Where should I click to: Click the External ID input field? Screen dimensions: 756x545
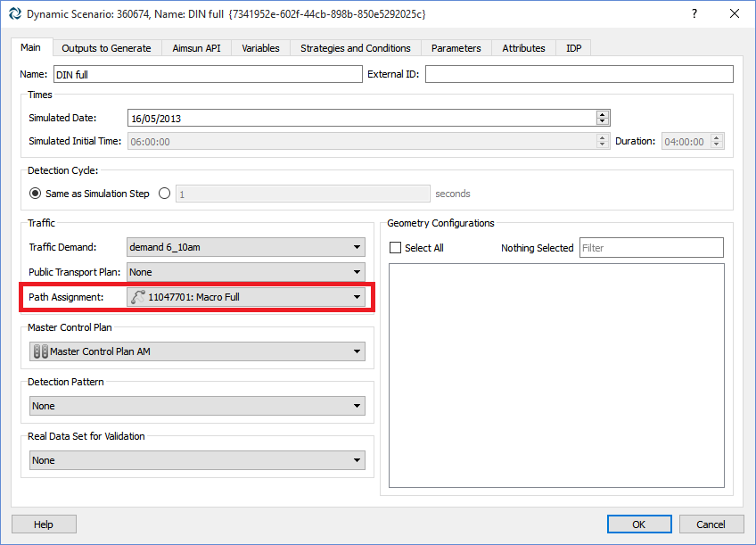pyautogui.click(x=579, y=74)
